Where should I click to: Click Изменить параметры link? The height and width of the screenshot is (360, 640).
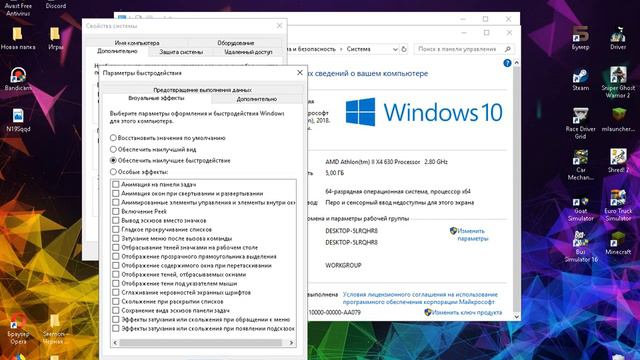(472, 235)
